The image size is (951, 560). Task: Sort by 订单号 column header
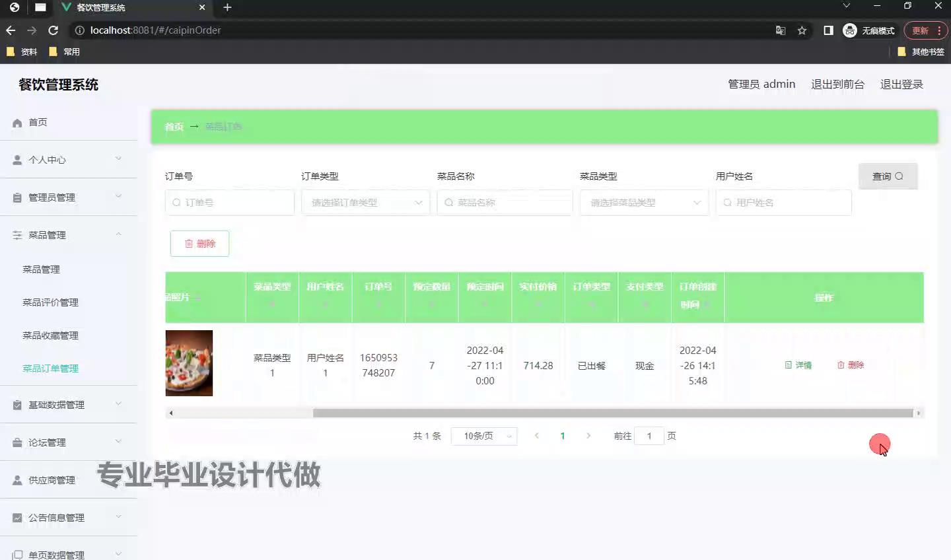378,297
